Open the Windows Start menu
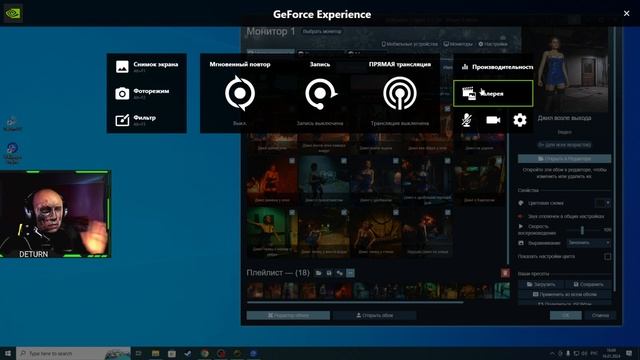The height and width of the screenshot is (360, 640). 8,353
